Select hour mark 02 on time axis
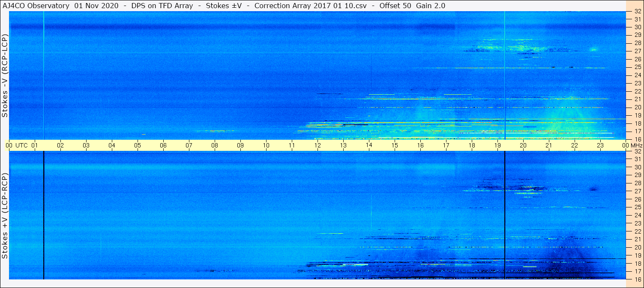The image size is (644, 288). (x=60, y=145)
